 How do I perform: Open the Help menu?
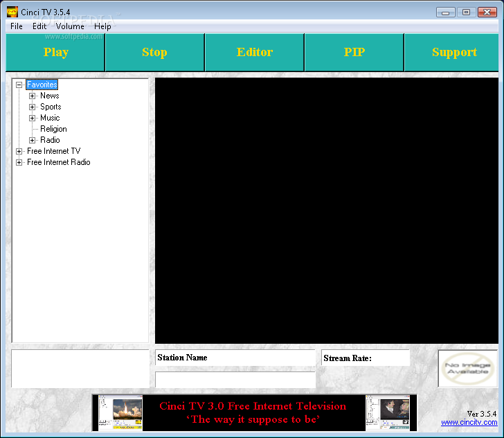102,26
